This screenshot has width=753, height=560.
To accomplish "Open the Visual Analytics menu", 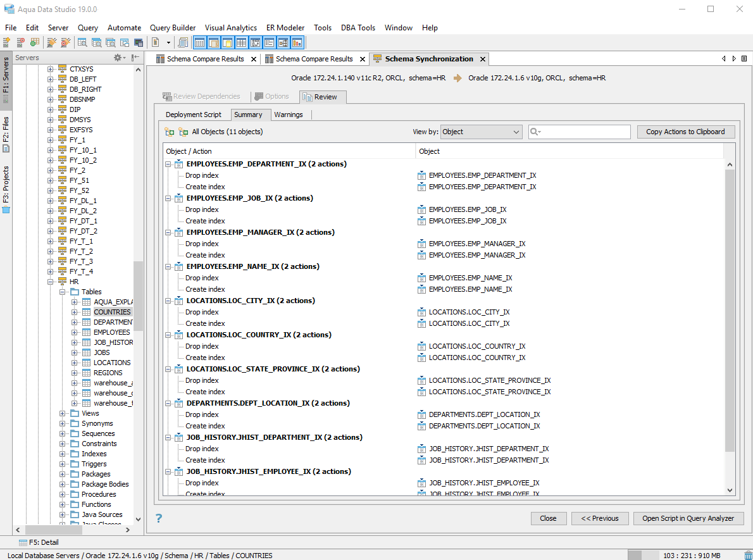I will 230,28.
